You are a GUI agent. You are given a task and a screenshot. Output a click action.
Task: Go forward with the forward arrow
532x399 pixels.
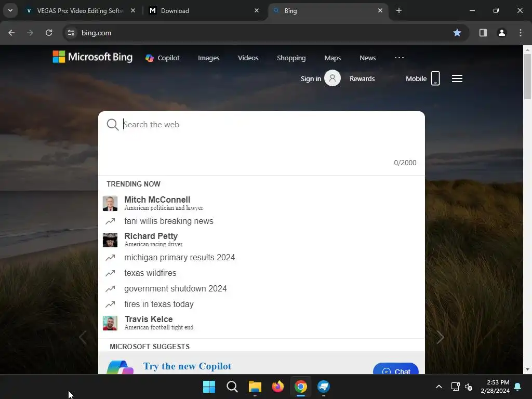click(30, 33)
